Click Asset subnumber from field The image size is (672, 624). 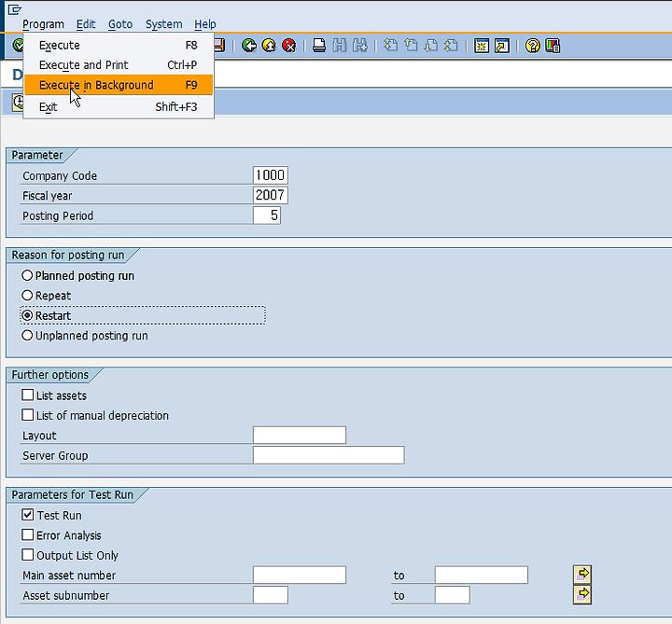[x=271, y=595]
